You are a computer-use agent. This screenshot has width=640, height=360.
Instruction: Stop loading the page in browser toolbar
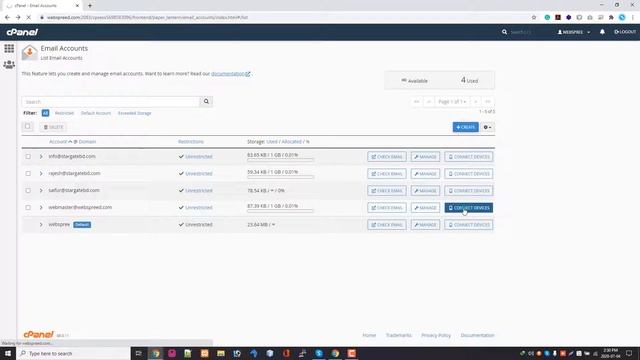tap(28, 18)
